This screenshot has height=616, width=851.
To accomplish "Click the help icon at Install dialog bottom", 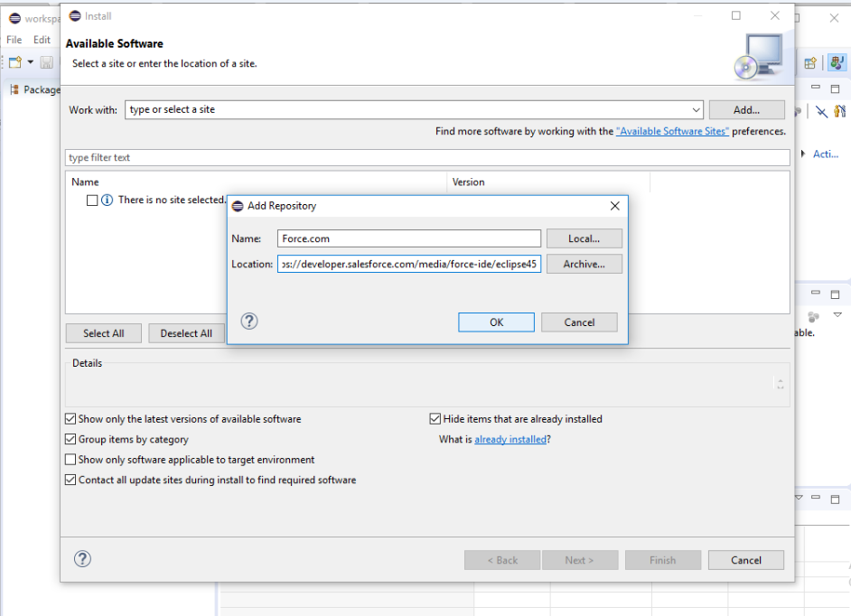I will point(82,559).
